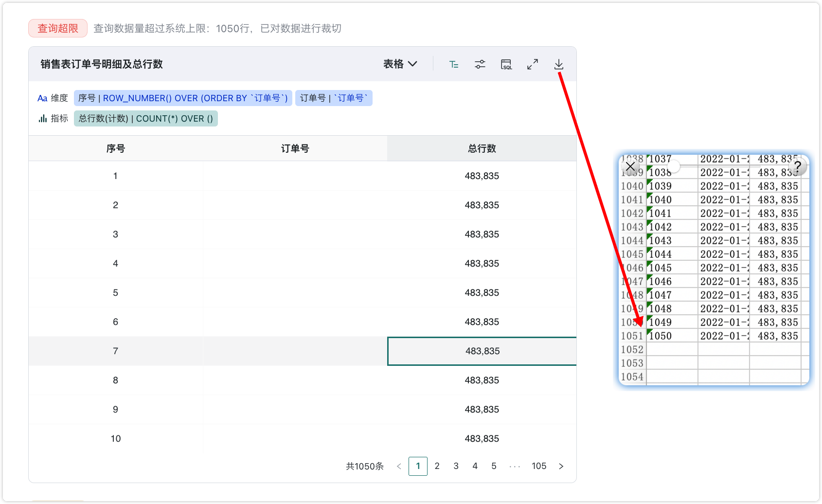This screenshot has height=504, width=822.
Task: Click the next page chevron arrow
Action: (x=561, y=466)
